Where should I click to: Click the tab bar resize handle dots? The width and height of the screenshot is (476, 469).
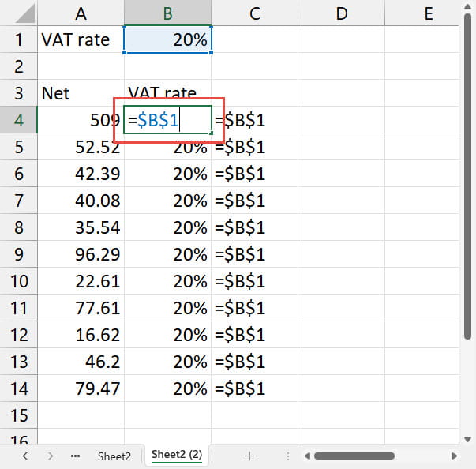click(287, 456)
